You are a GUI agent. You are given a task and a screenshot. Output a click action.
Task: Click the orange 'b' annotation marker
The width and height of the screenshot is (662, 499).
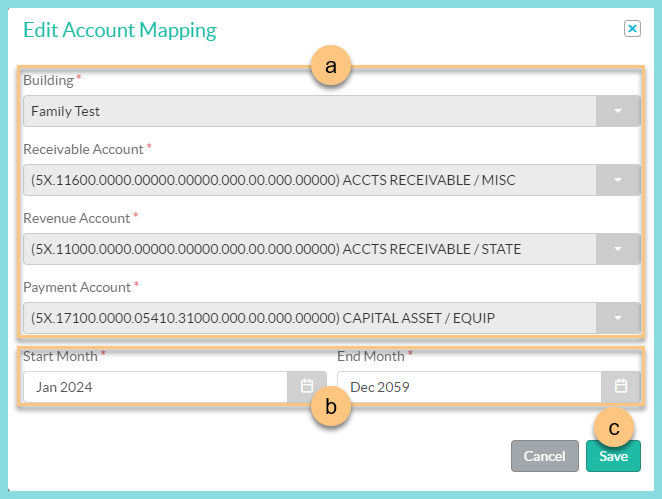coord(330,409)
